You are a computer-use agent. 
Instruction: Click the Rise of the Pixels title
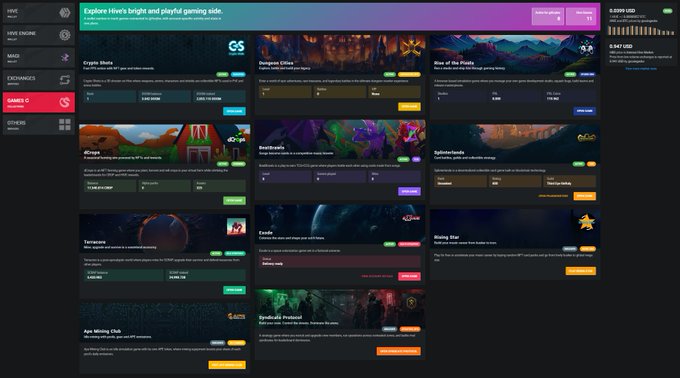(x=454, y=63)
